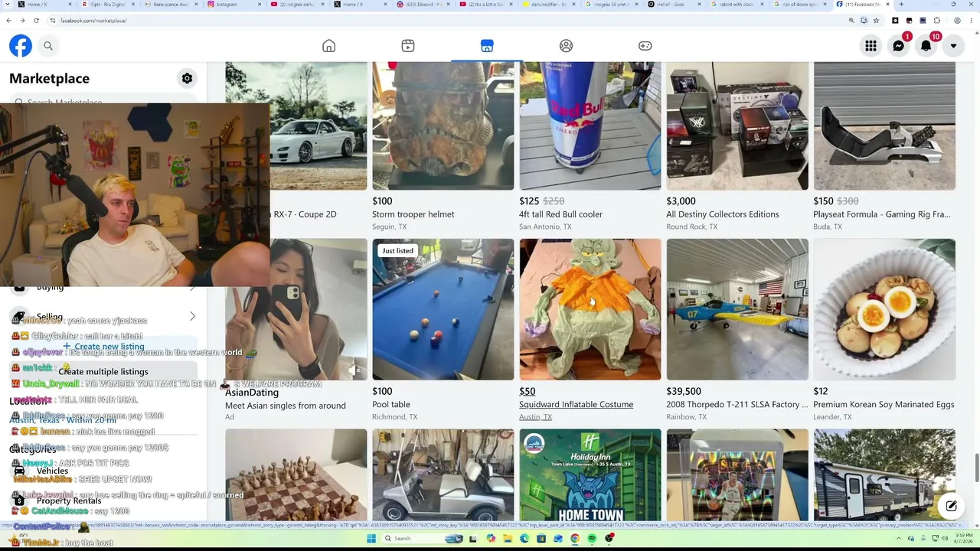Viewport: 980px width, 551px height.
Task: Open the Holiday Inn Home Town image
Action: point(590,474)
